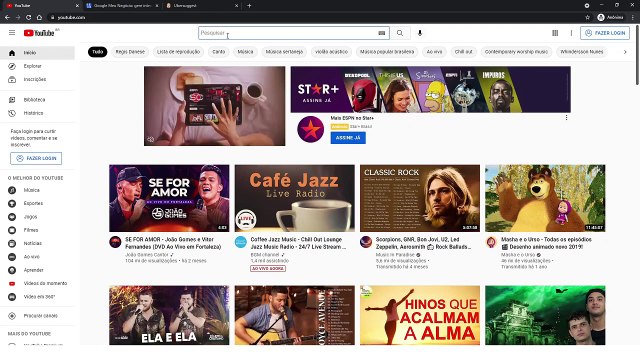640x360 pixels.
Task: Open the ELA E ELA video thumbnail
Action: (x=169, y=316)
